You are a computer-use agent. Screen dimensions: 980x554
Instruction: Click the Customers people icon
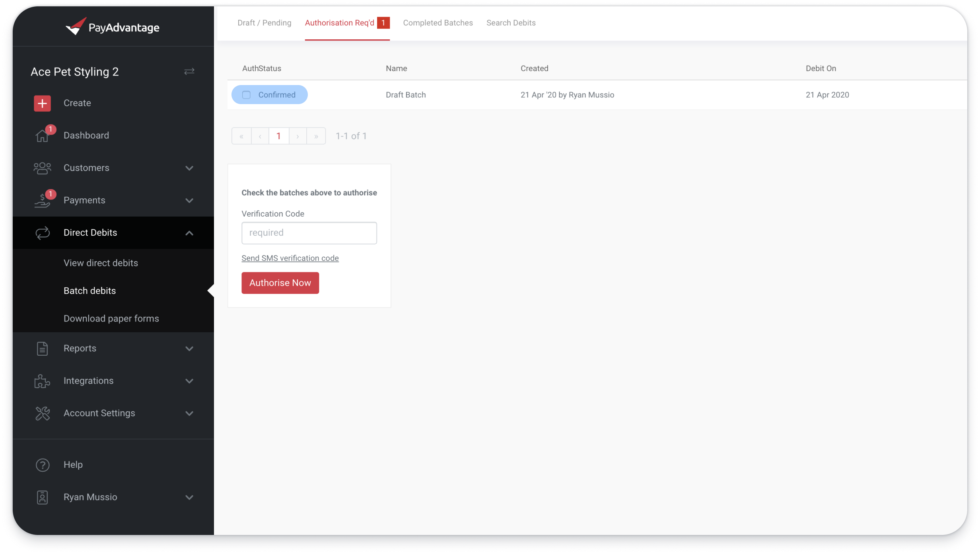[x=42, y=168]
